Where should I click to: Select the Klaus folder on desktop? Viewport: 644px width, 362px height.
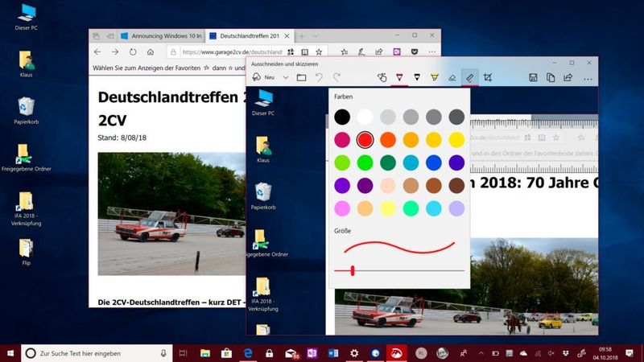pyautogui.click(x=27, y=64)
